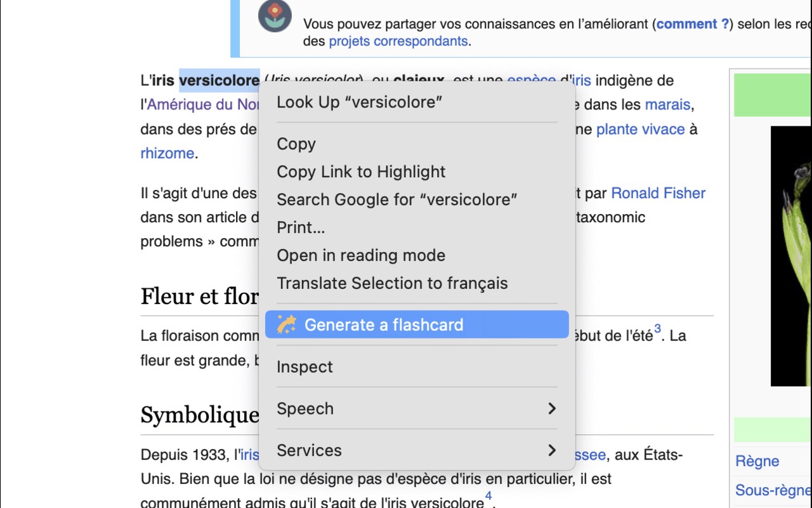Open the rhizome link
The height and width of the screenshot is (508, 812).
point(167,154)
